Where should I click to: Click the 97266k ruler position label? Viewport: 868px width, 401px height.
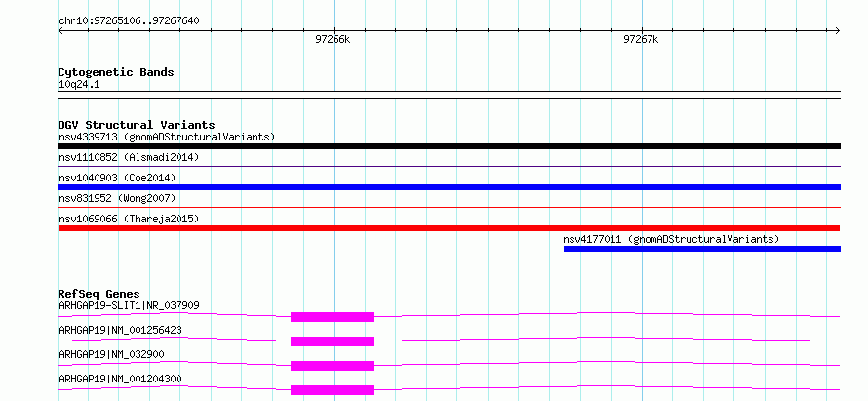(333, 39)
